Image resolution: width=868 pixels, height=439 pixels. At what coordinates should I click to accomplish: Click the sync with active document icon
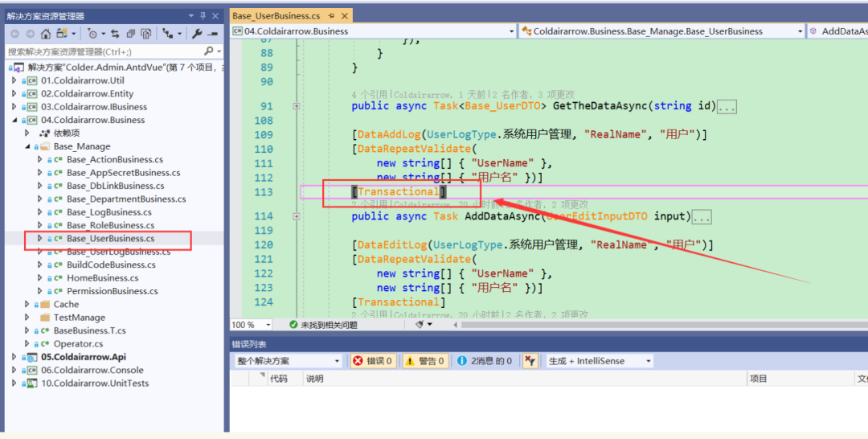[x=115, y=34]
